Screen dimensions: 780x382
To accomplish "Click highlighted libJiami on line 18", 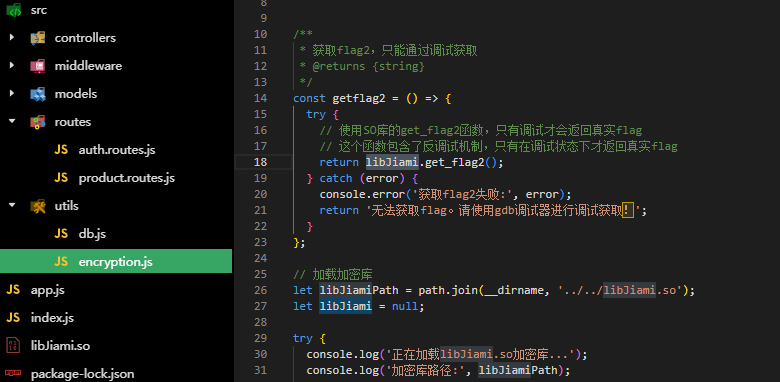I will (x=392, y=162).
